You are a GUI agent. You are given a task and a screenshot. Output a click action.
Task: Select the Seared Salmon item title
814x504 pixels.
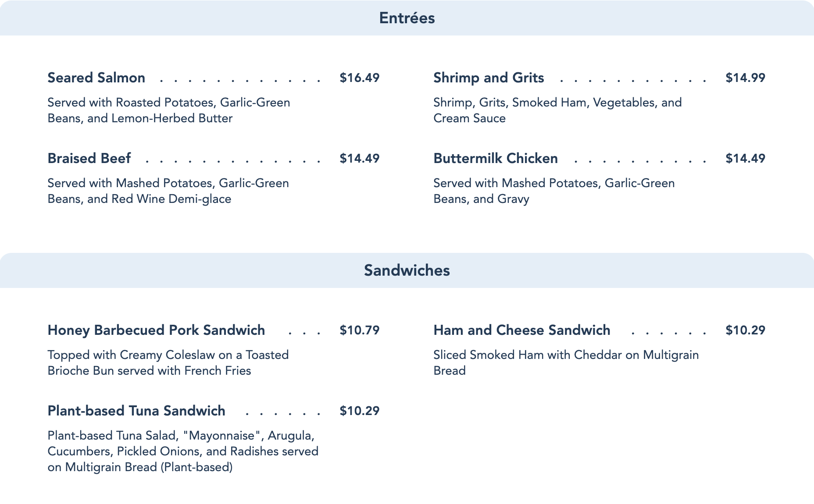pos(96,78)
